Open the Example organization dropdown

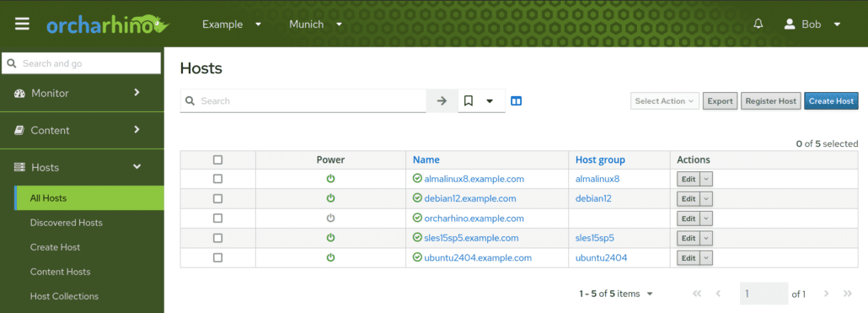(x=232, y=24)
